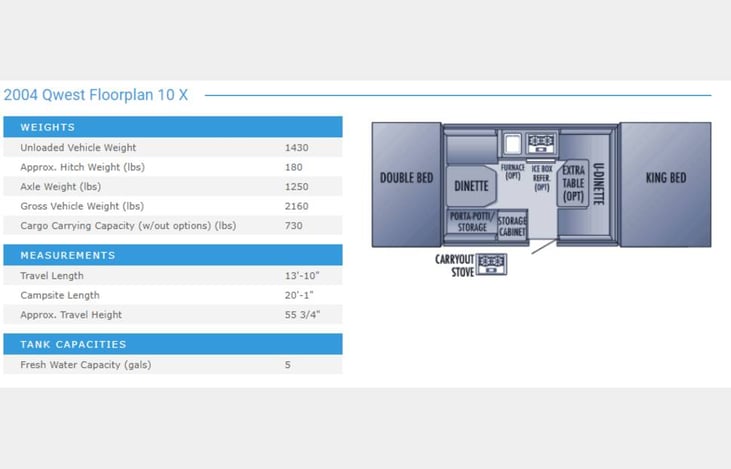The image size is (731, 469).
Task: Click the U-DINETTE label in floorplan
Action: 599,184
